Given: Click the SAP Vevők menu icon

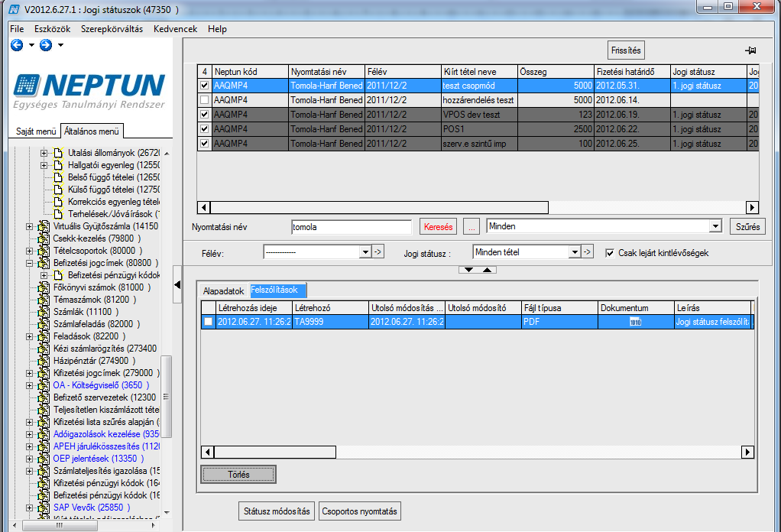Looking at the screenshot, I should tap(44, 508).
